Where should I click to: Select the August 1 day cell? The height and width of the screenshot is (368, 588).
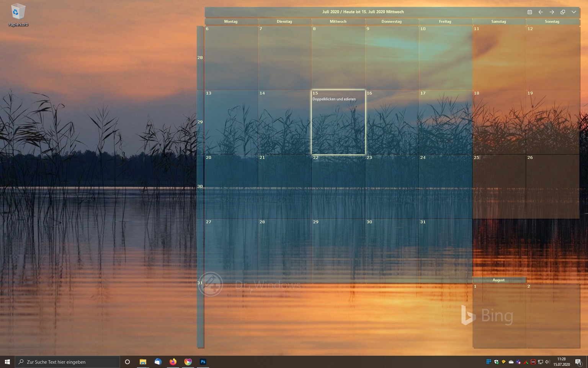point(499,315)
